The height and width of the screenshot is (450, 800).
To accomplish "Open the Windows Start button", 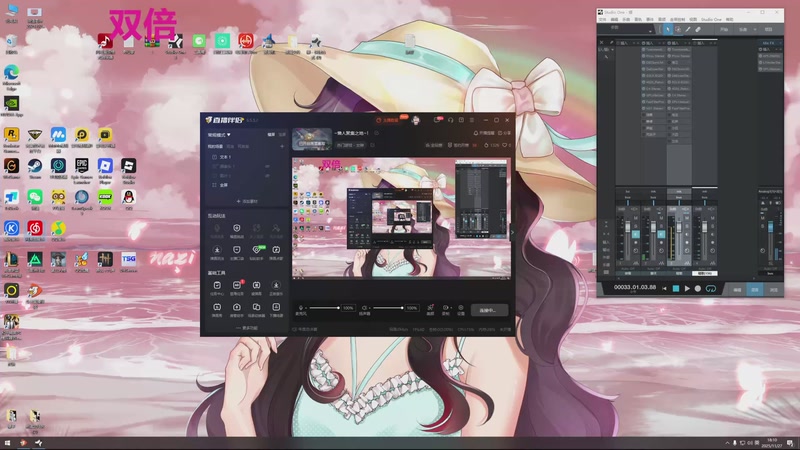I will click(7, 443).
